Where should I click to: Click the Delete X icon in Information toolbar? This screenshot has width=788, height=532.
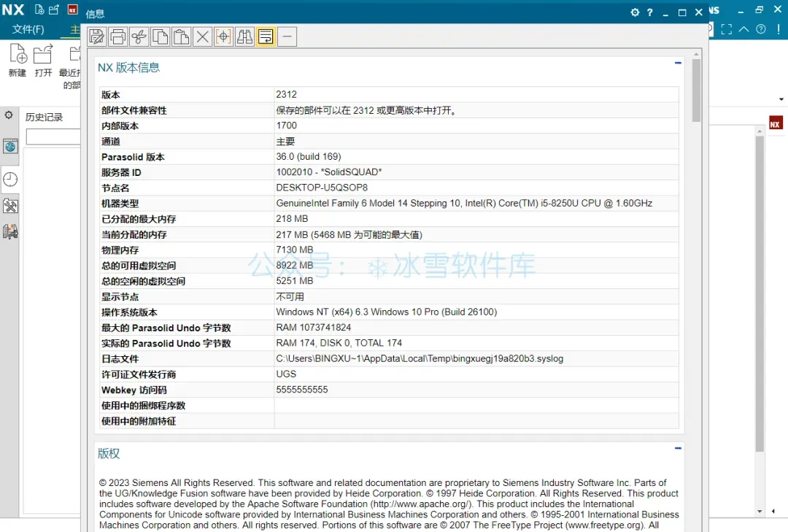pyautogui.click(x=202, y=36)
